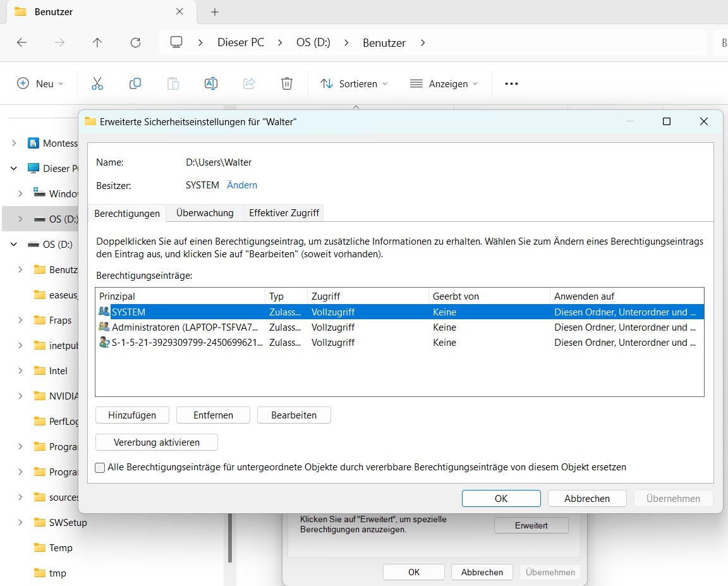Click the sidebar vertical scrollbar
Screen dimensions: 728x586
pos(229,538)
